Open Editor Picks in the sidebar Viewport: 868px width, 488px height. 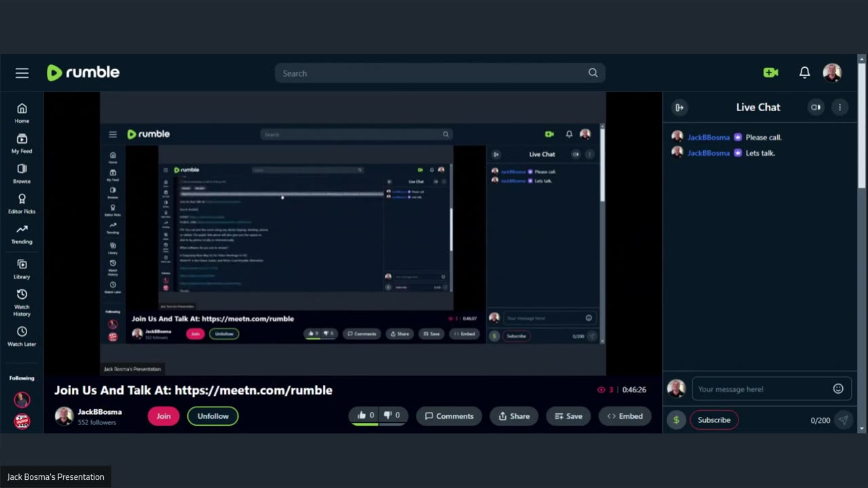22,203
